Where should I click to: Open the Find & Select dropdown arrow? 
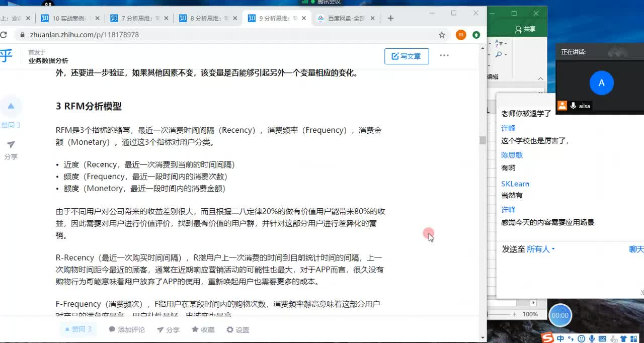pos(506,55)
